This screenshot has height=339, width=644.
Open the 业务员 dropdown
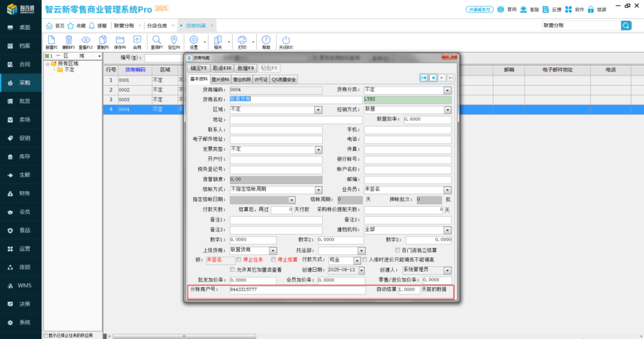pos(447,190)
